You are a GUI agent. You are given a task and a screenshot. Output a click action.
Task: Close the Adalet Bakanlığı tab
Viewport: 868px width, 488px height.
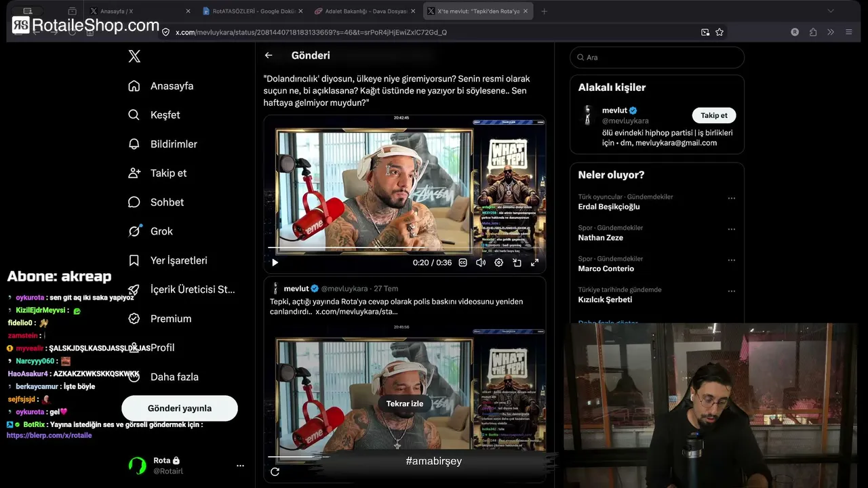pyautogui.click(x=413, y=12)
